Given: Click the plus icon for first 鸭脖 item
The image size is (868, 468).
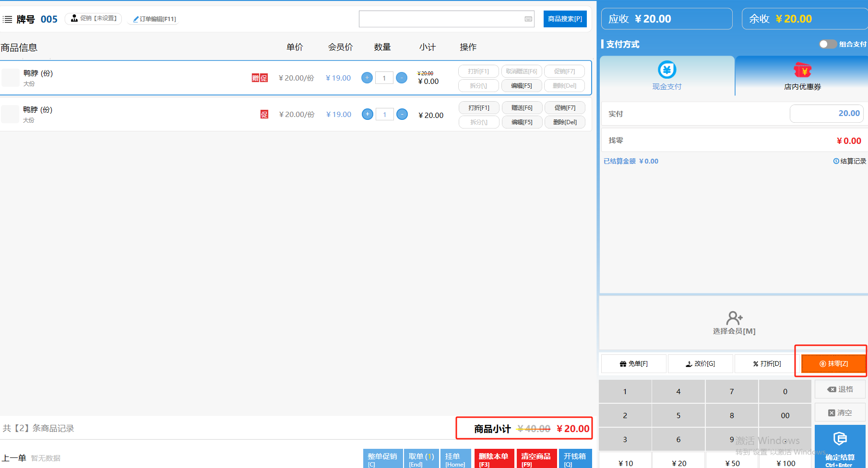Looking at the screenshot, I should 367,78.
